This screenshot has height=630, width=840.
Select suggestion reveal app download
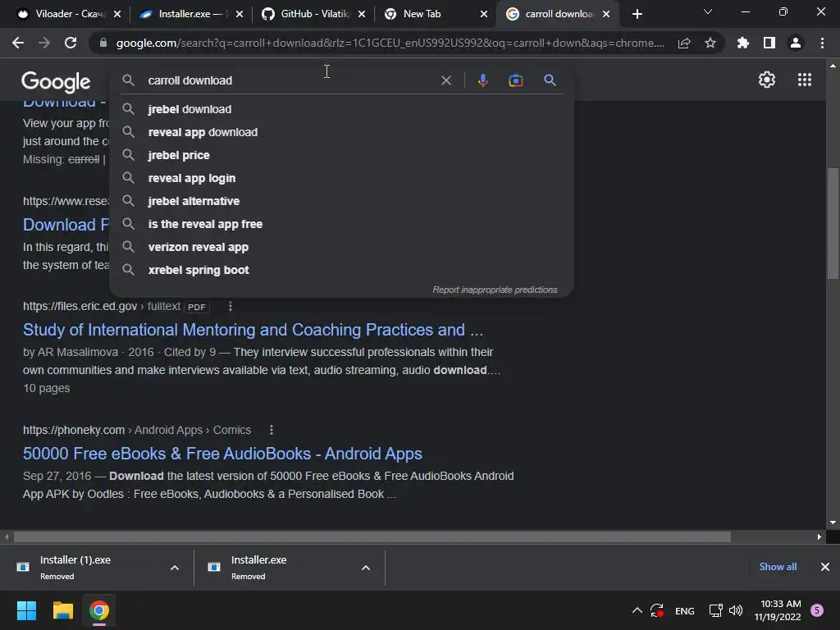[341, 132]
